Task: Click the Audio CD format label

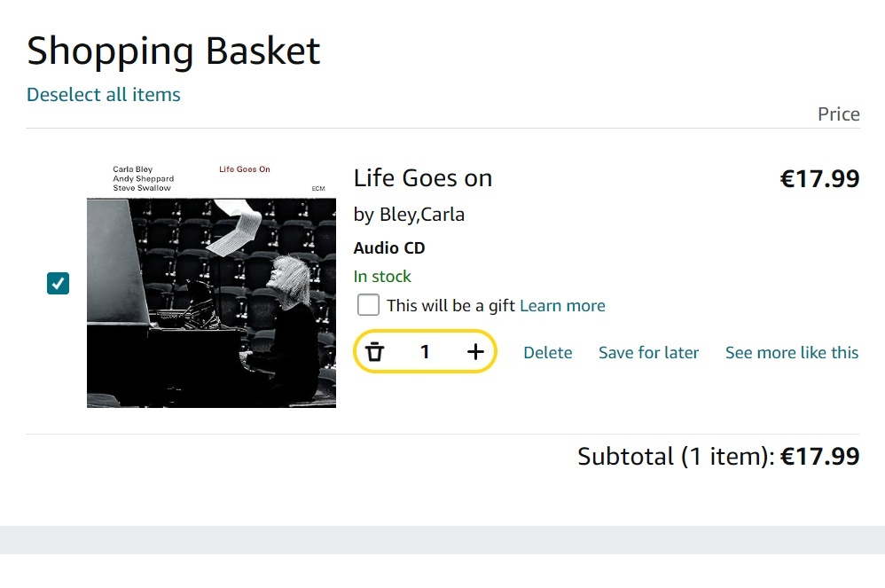Action: point(388,248)
